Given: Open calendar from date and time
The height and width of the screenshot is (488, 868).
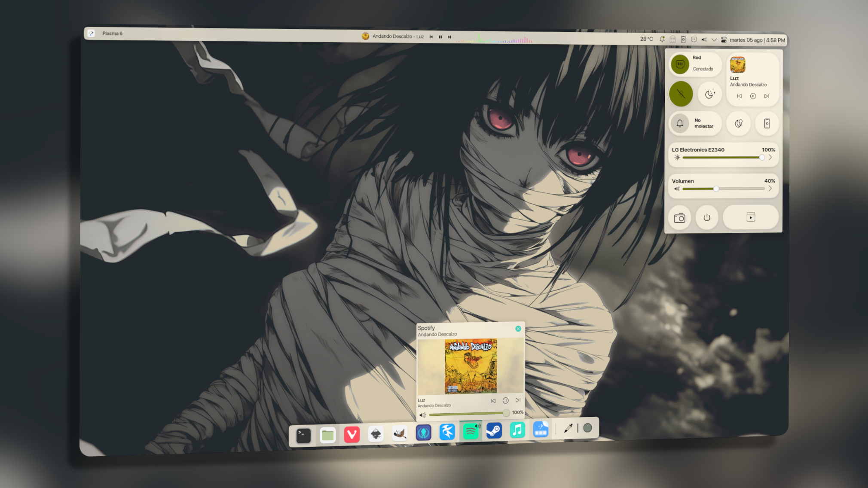Looking at the screenshot, I should coord(757,40).
